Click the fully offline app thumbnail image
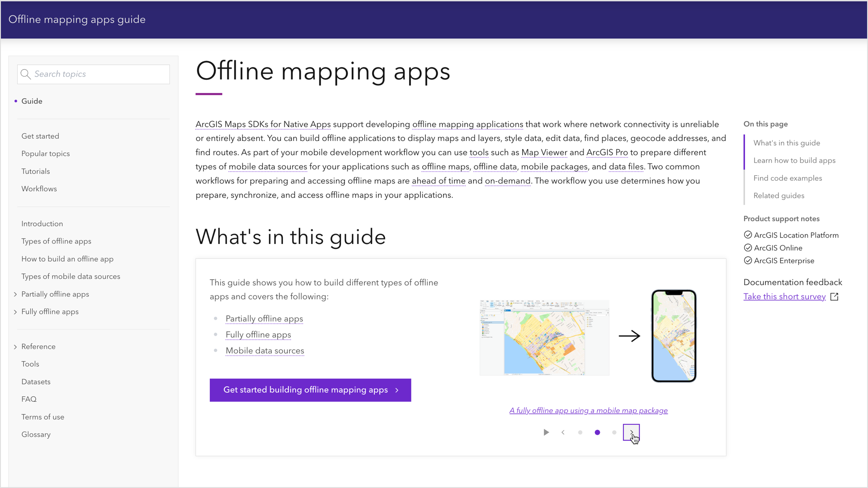This screenshot has height=488, width=868. click(x=589, y=335)
